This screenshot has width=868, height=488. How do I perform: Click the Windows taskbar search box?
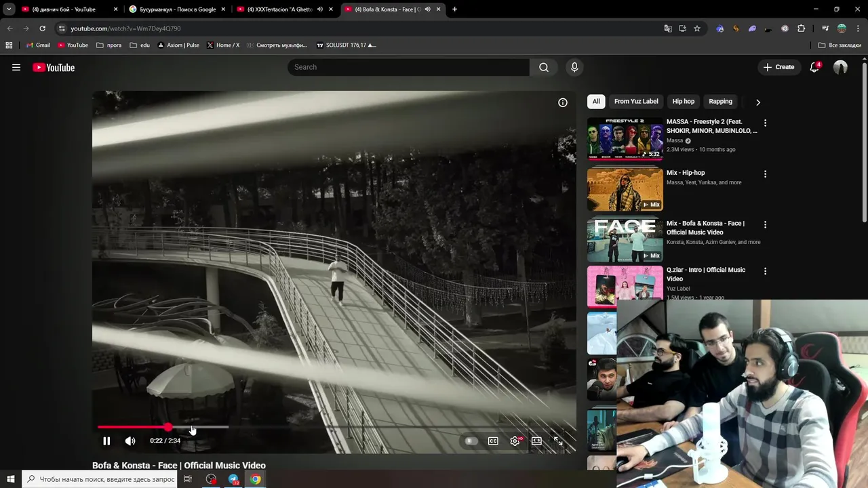pos(100,479)
